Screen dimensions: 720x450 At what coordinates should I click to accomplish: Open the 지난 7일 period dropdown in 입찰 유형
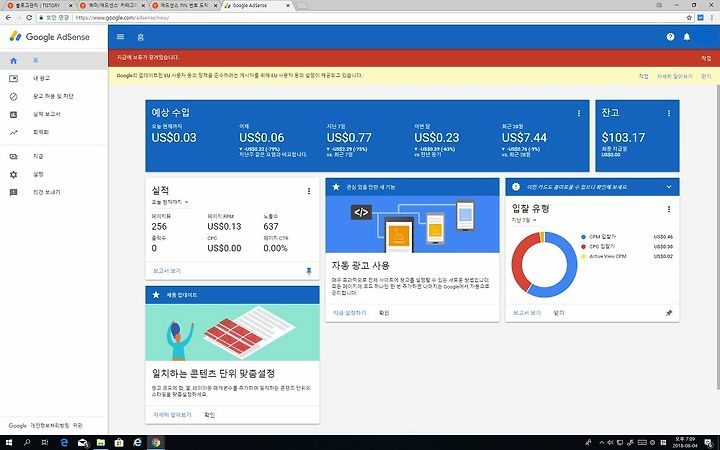click(x=524, y=220)
